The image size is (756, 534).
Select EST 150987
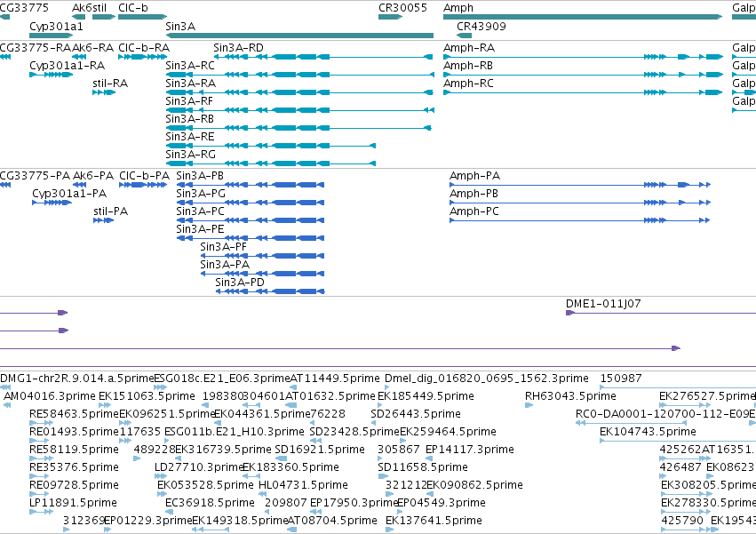click(x=678, y=387)
